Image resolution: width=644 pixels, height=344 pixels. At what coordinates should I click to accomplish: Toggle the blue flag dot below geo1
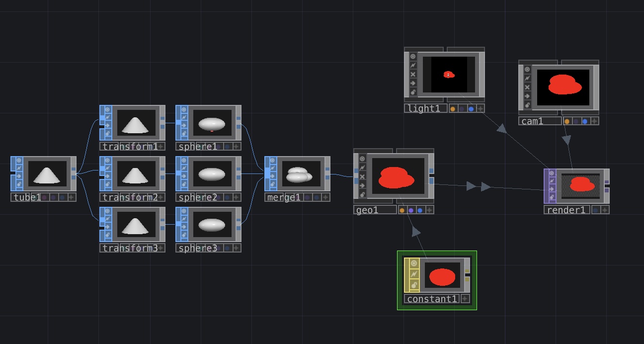(x=420, y=210)
